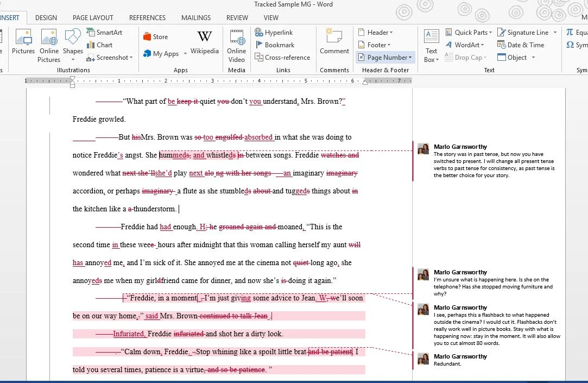The width and height of the screenshot is (588, 383).
Task: Open the Office Store
Action: coord(156,37)
